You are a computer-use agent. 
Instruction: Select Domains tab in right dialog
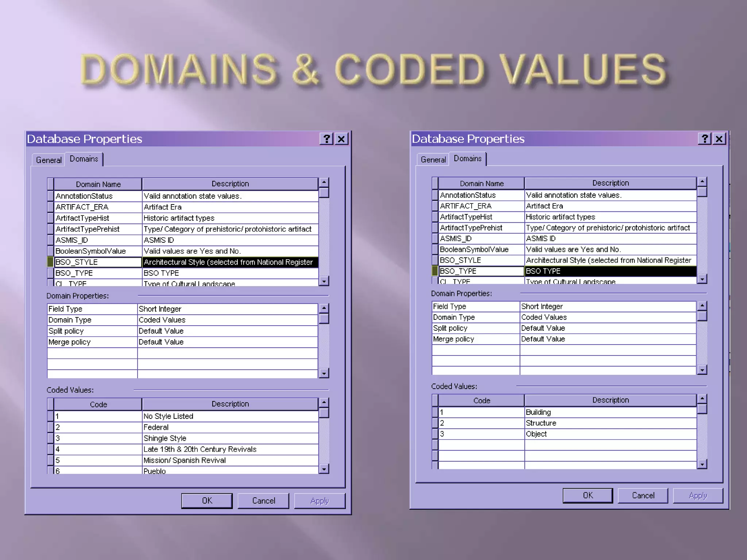pos(468,159)
